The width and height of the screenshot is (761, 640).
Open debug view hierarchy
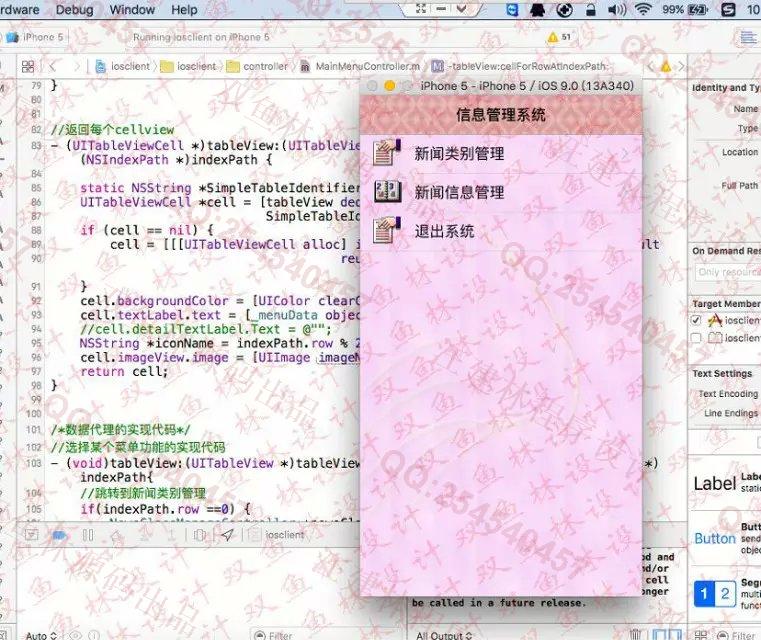199,535
